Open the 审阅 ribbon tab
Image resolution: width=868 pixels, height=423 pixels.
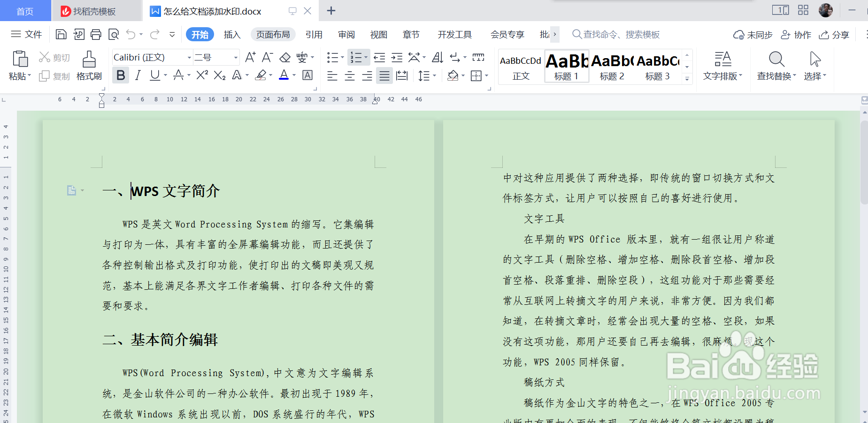346,34
